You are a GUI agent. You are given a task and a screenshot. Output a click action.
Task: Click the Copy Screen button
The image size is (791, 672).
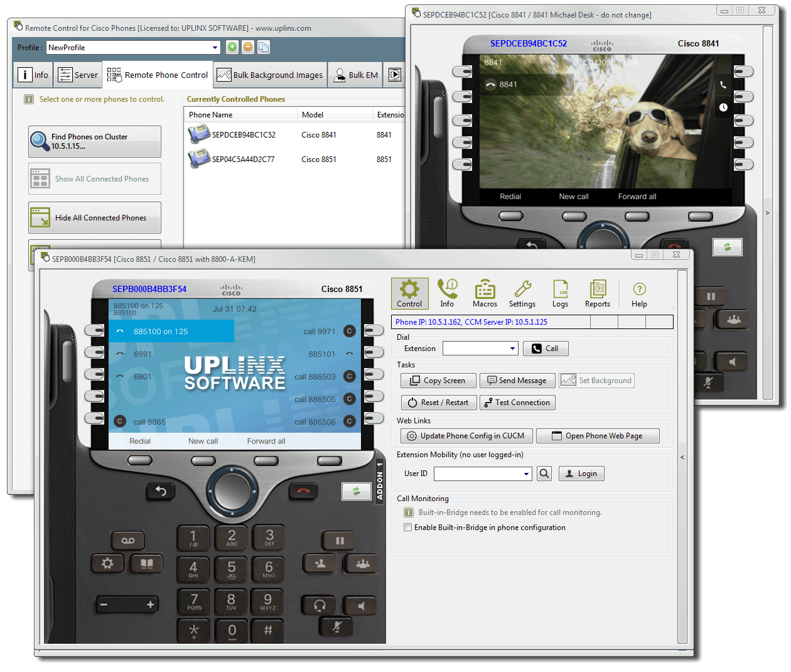pos(438,381)
